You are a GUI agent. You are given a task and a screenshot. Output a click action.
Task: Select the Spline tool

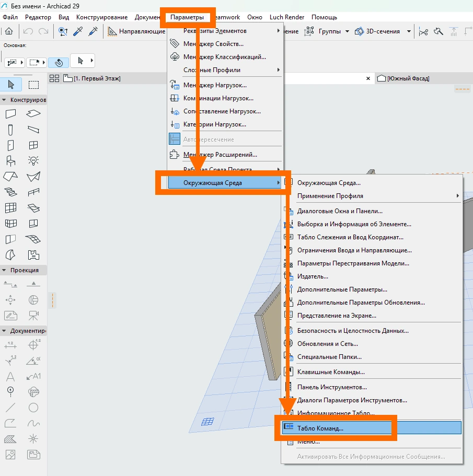[33, 423]
